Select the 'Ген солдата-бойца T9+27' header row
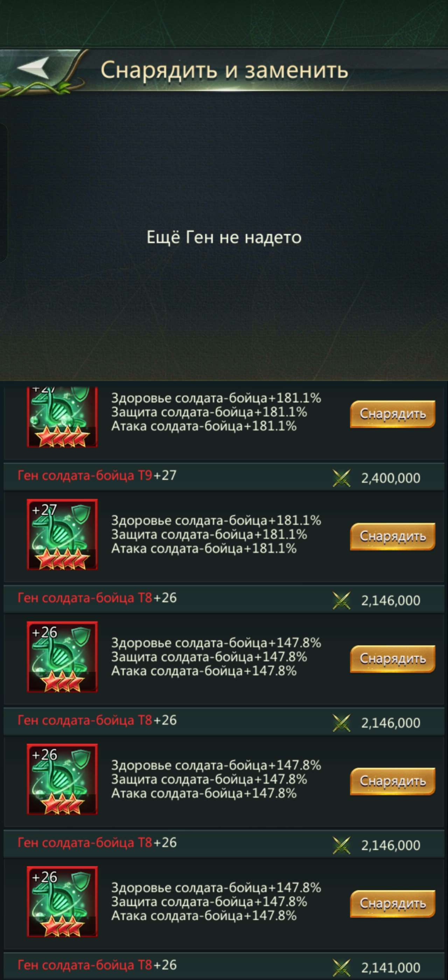Viewport: 448px width, 980px height. click(x=224, y=477)
